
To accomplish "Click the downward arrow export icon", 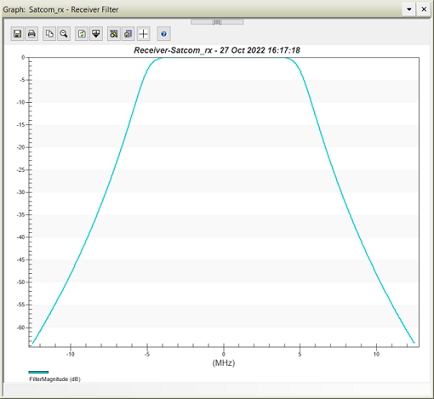I will pos(96,34).
